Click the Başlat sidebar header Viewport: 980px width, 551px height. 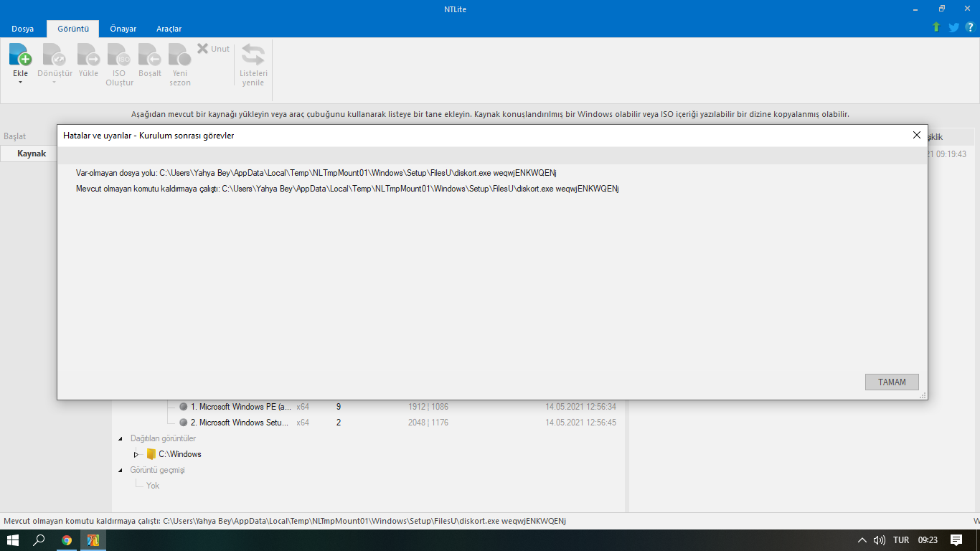(14, 136)
